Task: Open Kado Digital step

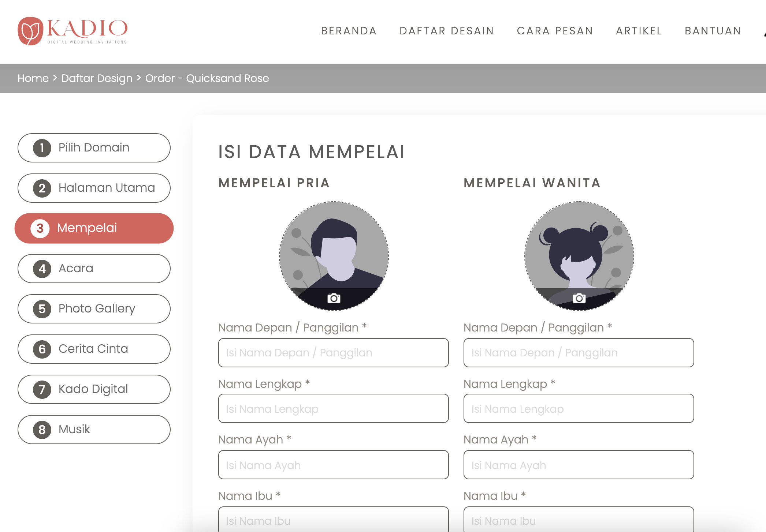Action: 94,389
